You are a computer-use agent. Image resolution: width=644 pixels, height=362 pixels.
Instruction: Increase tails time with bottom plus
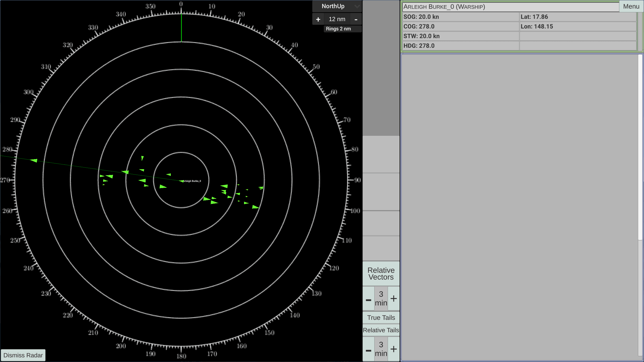(394, 349)
